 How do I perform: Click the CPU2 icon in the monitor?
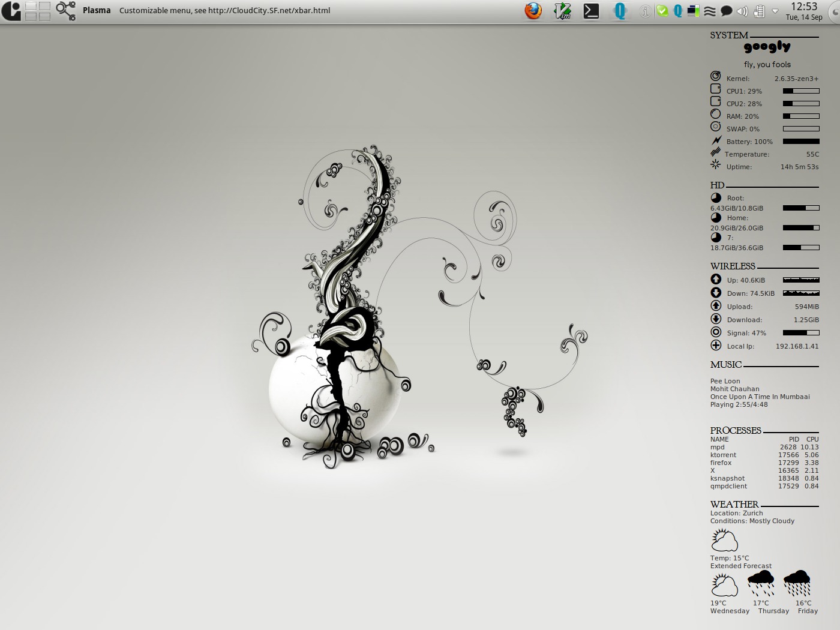click(x=715, y=101)
